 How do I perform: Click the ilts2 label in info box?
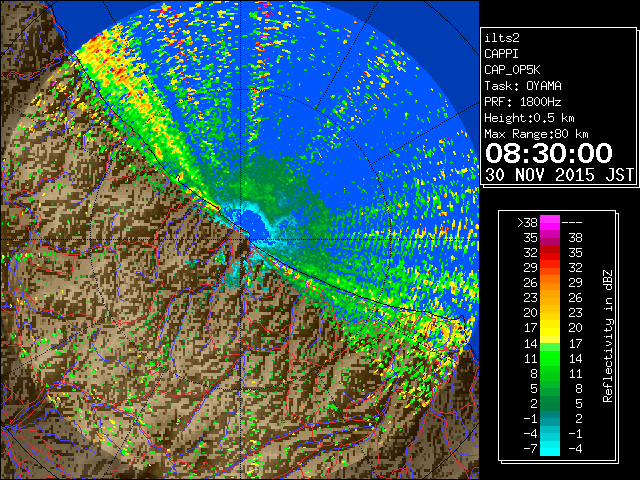pos(502,38)
